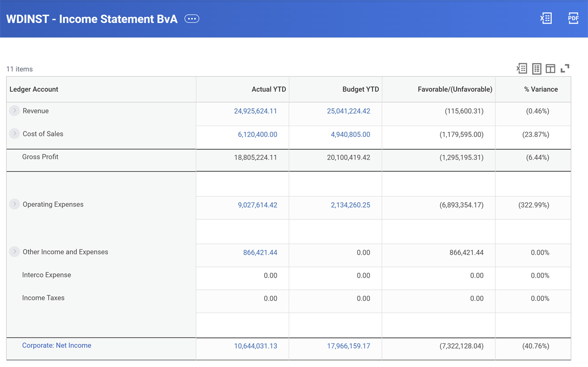Expand Other Income and Expenses row
This screenshot has width=588, height=367.
coord(15,252)
